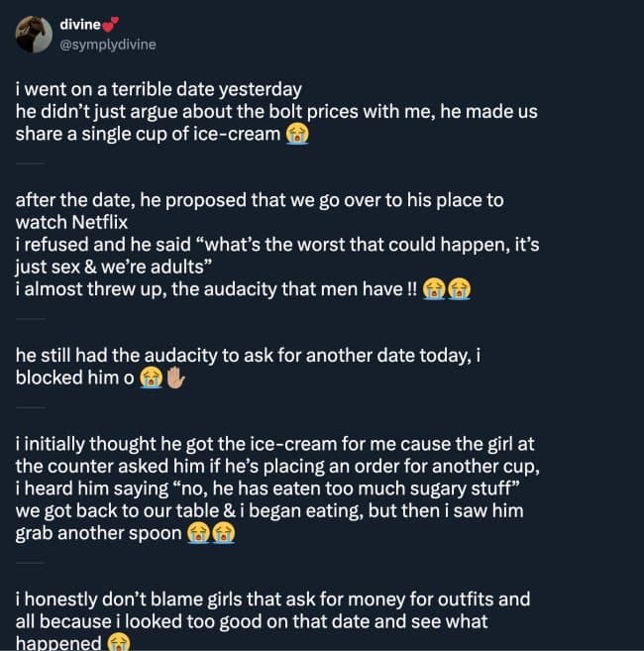The image size is (644, 651).
Task: Open the @symplydivine handle link
Action: (x=109, y=45)
